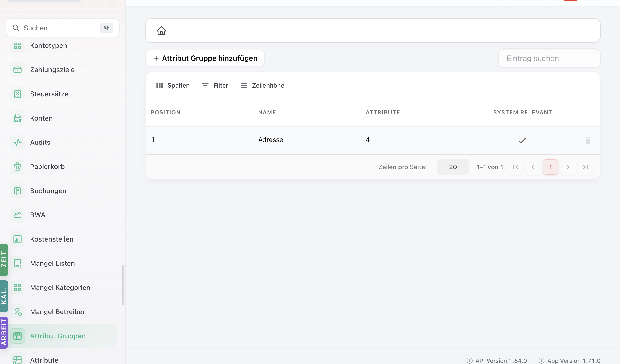Sort by the ATTRIBUTE column header
This screenshot has height=364, width=620.
tap(383, 112)
